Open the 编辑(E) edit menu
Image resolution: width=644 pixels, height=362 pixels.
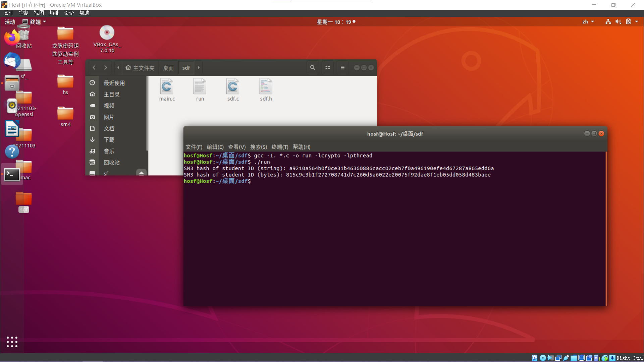point(215,147)
